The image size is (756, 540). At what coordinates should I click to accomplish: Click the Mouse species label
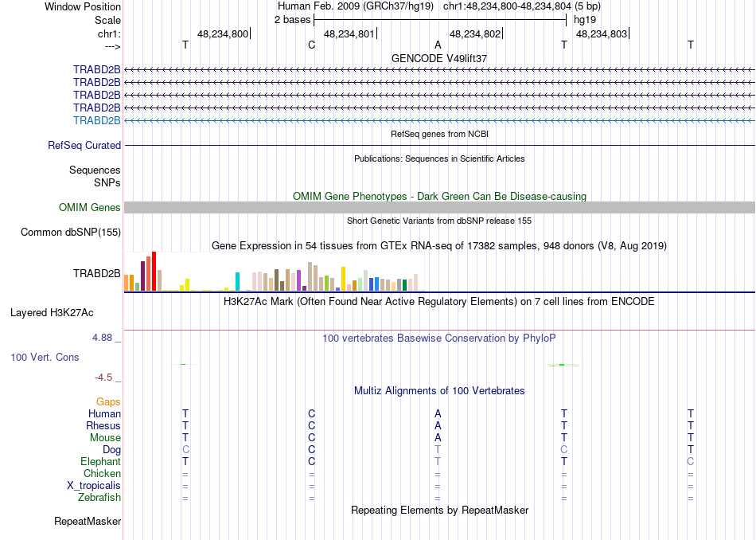coord(105,438)
